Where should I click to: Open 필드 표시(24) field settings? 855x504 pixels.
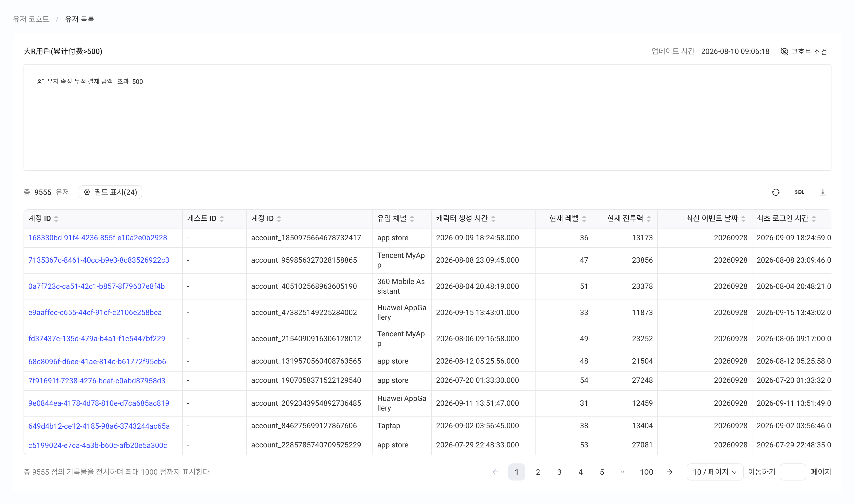pos(110,192)
